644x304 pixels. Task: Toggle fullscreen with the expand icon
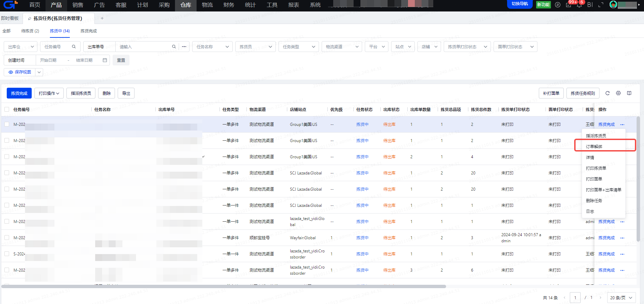[601, 5]
